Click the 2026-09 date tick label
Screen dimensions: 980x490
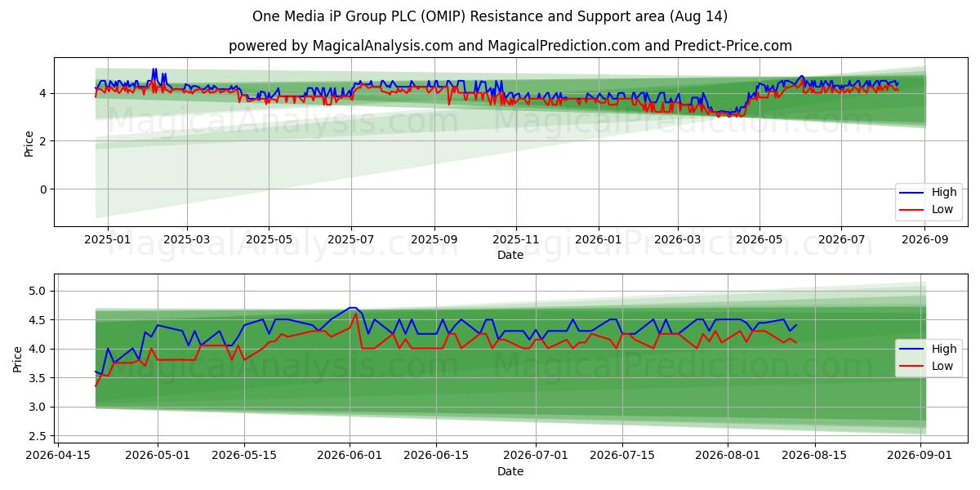(x=924, y=239)
